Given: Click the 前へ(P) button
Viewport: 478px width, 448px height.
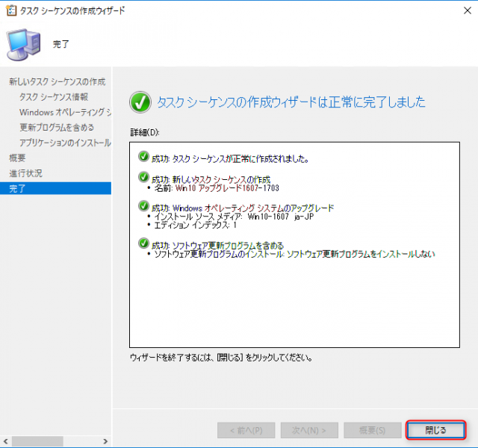Looking at the screenshot, I should pyautogui.click(x=246, y=430).
